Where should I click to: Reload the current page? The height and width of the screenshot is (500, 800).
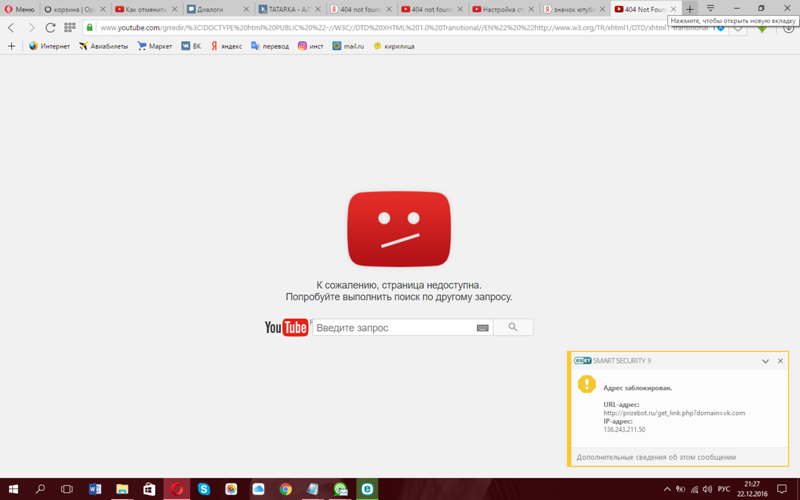[x=50, y=27]
